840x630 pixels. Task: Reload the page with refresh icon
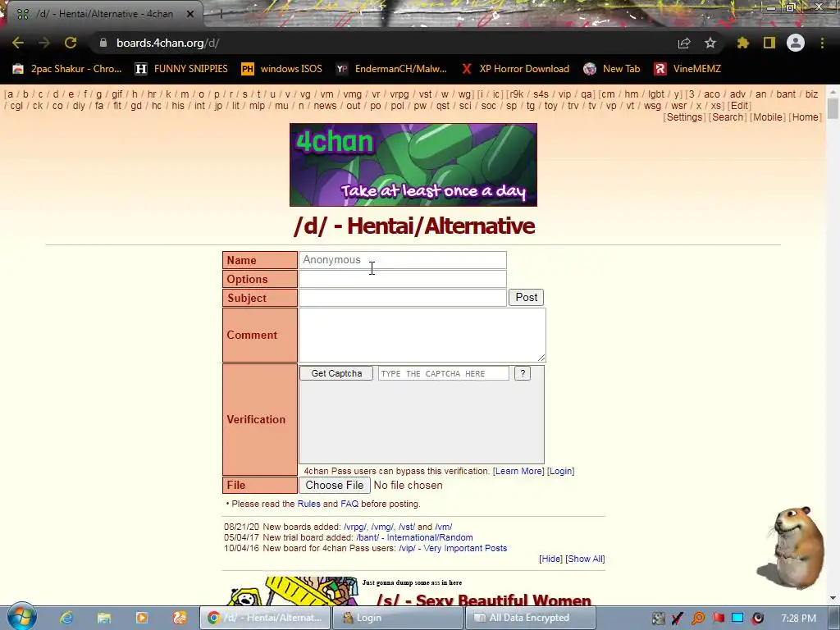(71, 43)
